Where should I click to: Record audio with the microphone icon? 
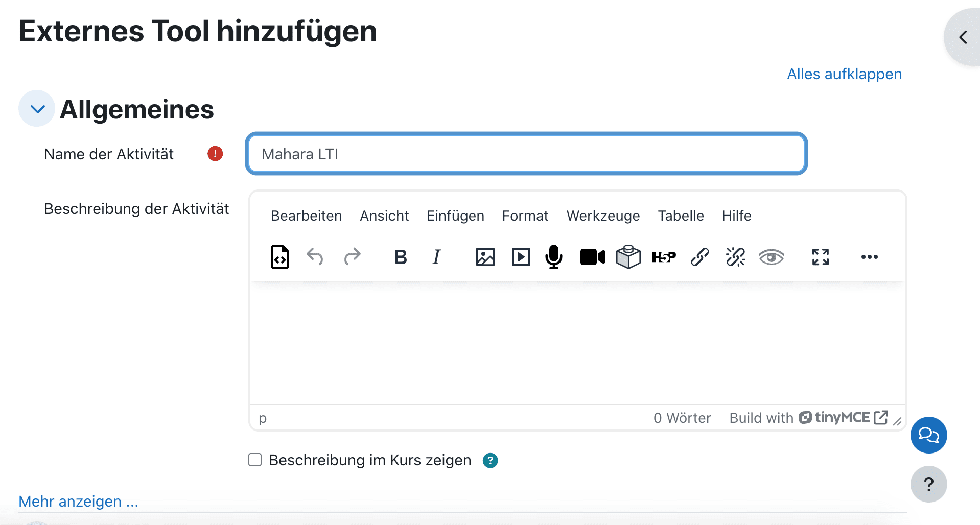tap(553, 257)
